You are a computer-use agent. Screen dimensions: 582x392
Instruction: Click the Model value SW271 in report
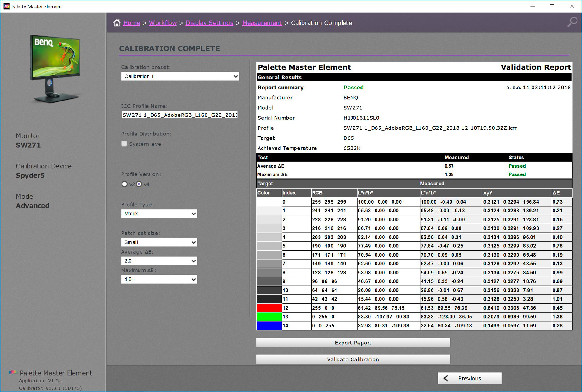pyautogui.click(x=353, y=108)
